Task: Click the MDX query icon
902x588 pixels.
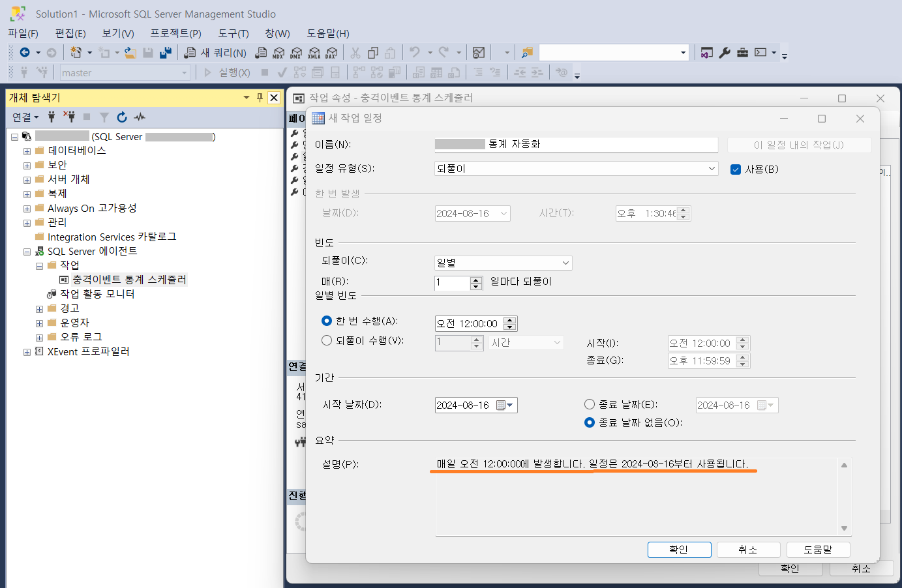Action: (x=278, y=53)
